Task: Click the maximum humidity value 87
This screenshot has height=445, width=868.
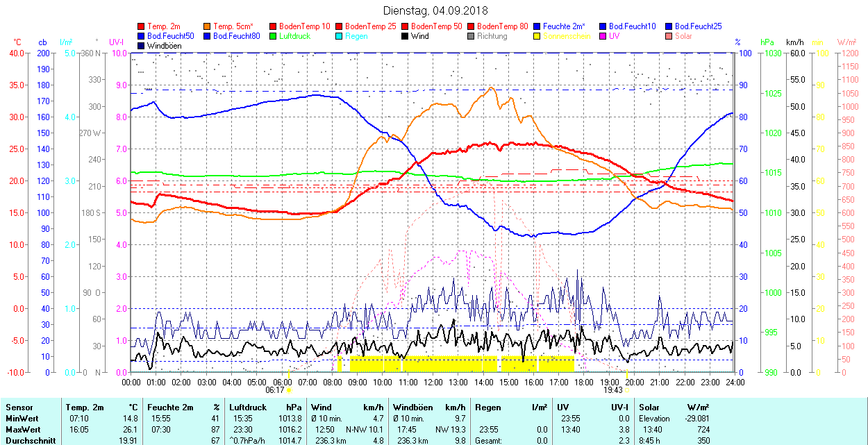Action: pos(215,430)
